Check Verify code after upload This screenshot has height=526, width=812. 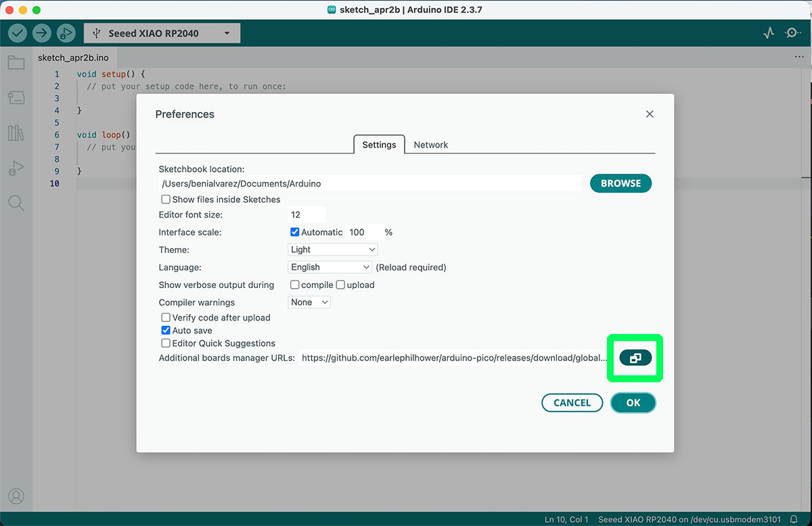(166, 317)
